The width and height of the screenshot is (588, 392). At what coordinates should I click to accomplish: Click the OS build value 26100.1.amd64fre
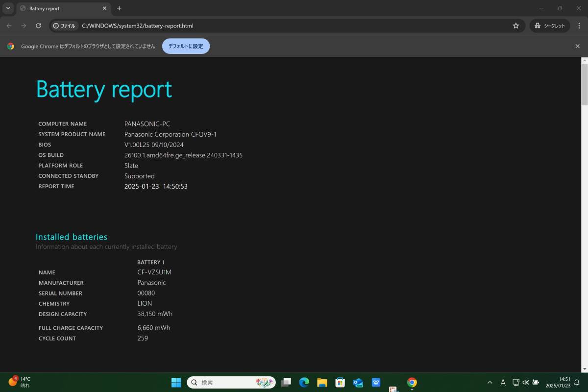183,155
